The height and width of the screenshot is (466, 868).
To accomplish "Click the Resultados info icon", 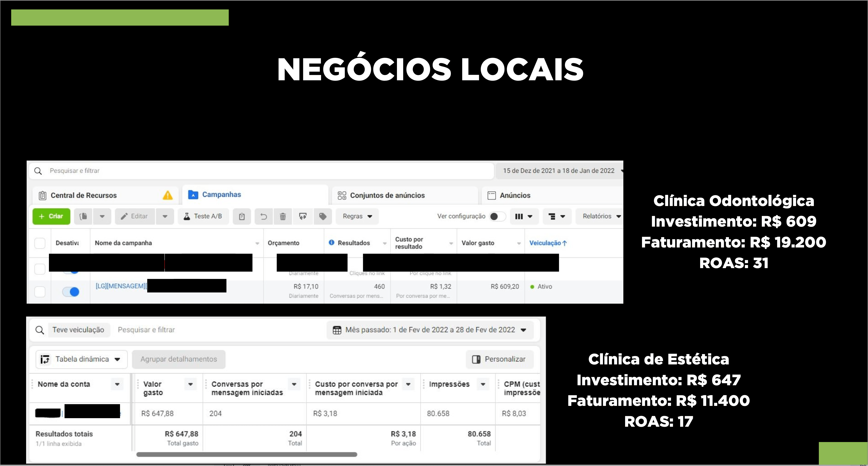I will click(332, 243).
